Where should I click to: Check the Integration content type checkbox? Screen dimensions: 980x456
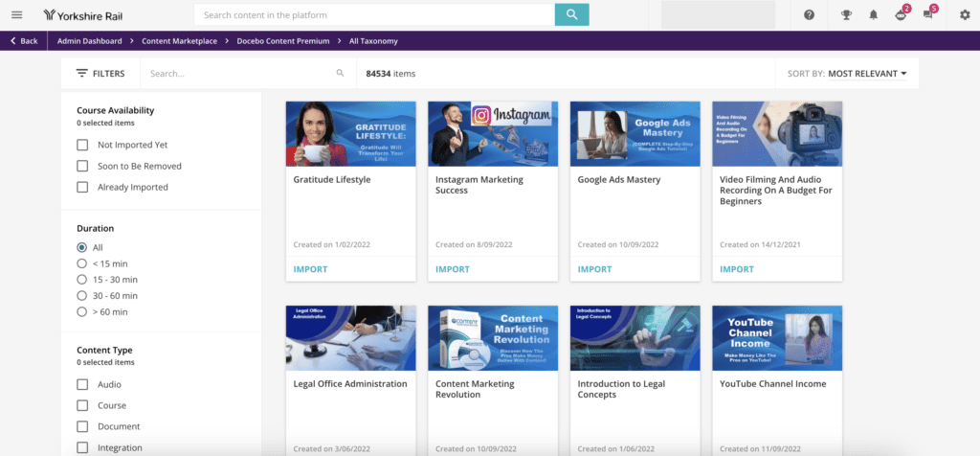(82, 448)
